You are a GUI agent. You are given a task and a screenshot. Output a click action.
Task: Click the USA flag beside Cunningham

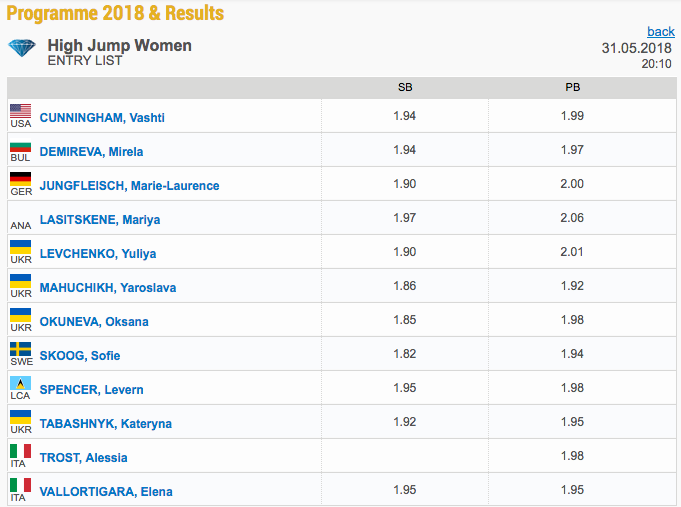pos(20,111)
